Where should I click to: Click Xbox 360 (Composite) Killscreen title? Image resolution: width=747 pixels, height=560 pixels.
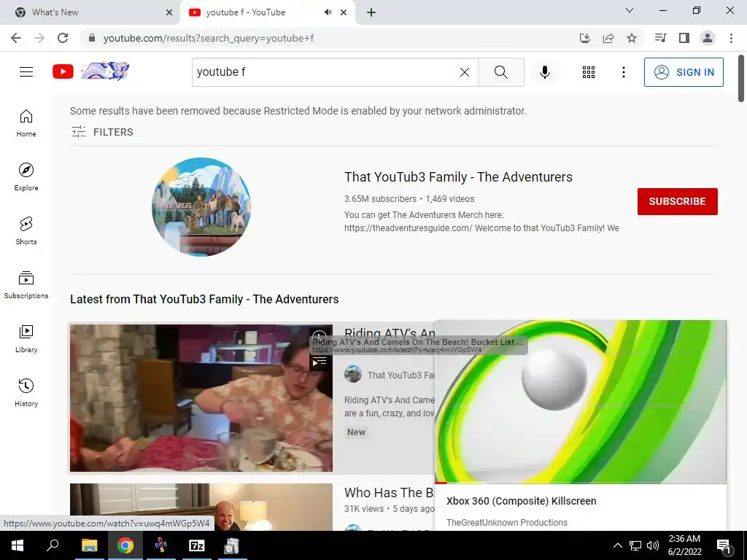(521, 501)
